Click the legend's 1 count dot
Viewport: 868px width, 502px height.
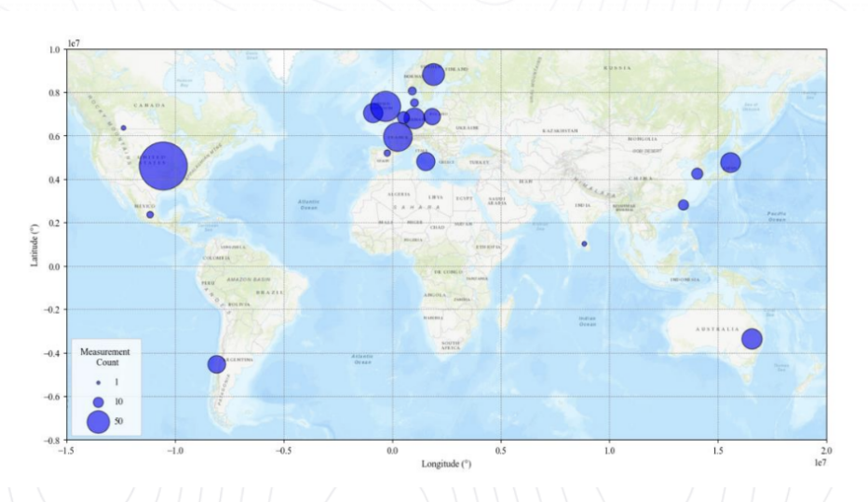pyautogui.click(x=99, y=382)
